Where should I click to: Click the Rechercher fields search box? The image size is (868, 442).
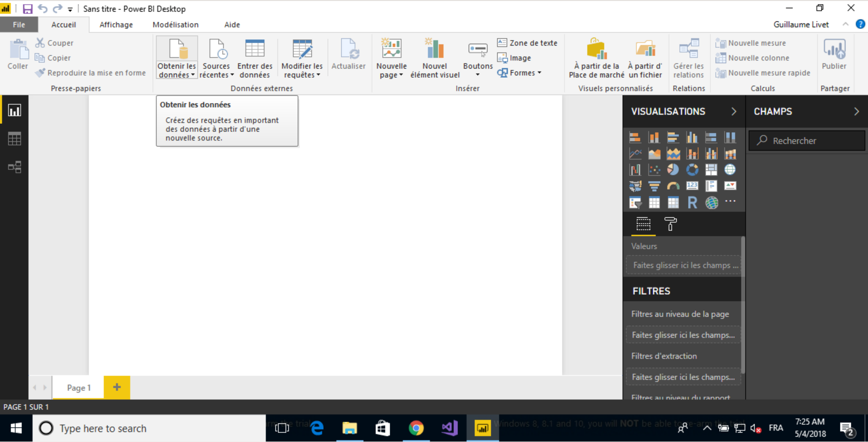click(807, 141)
